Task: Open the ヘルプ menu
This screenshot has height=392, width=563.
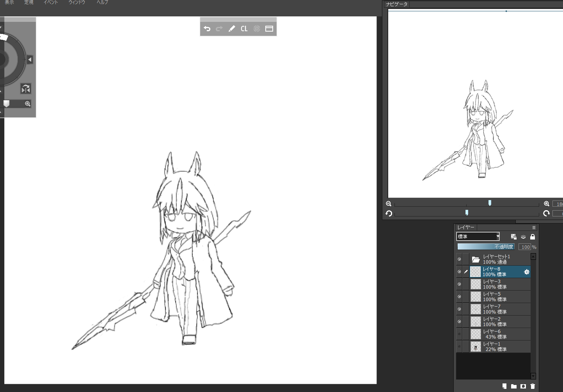Action: (x=102, y=2)
